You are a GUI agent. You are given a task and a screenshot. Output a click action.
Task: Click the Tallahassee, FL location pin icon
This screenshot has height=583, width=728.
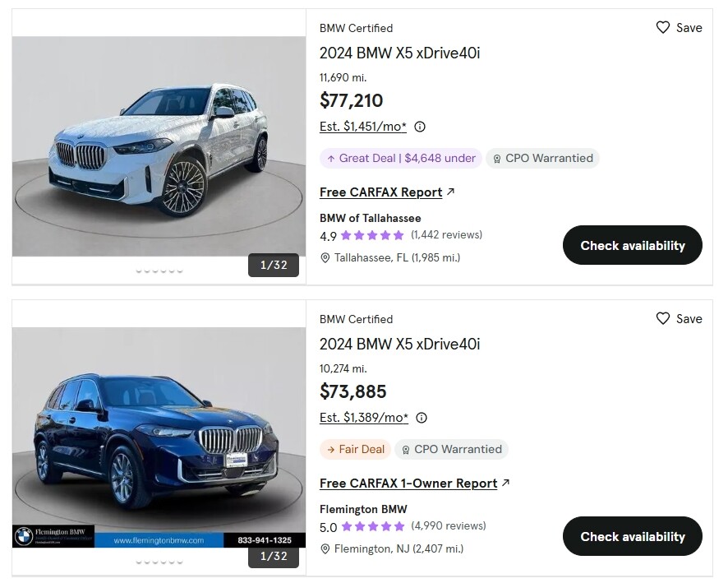325,258
